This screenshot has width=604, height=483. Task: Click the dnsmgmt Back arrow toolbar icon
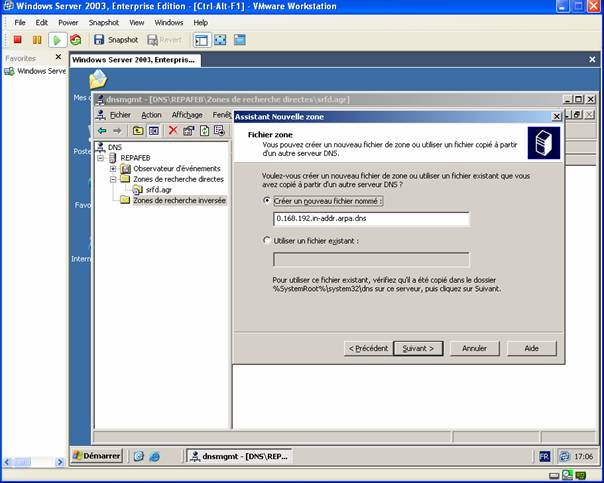click(x=102, y=131)
